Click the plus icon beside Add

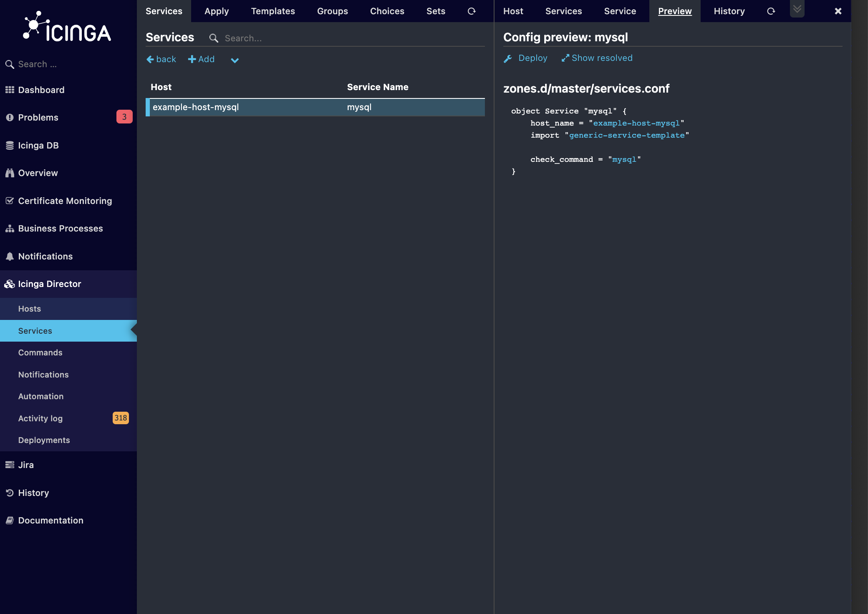coord(192,59)
